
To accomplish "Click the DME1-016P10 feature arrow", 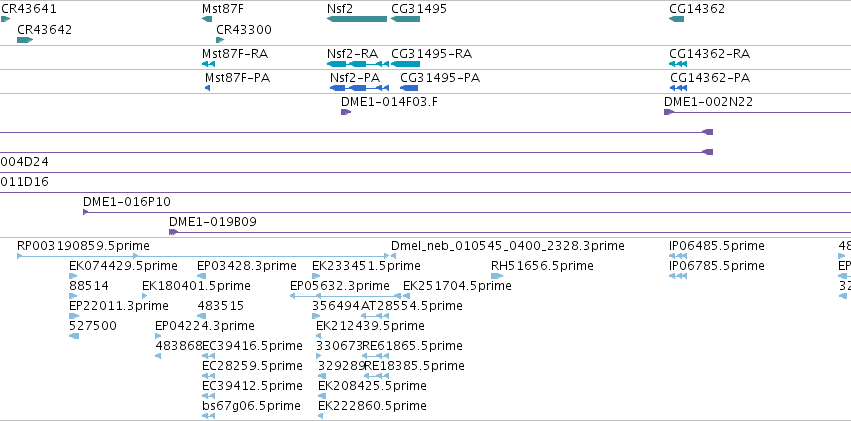I will coord(86,212).
